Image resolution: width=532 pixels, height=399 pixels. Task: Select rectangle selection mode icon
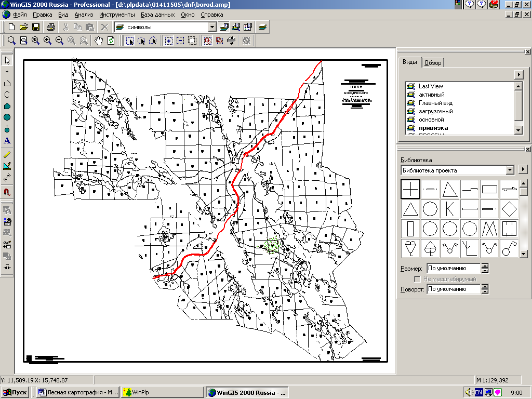(x=129, y=41)
